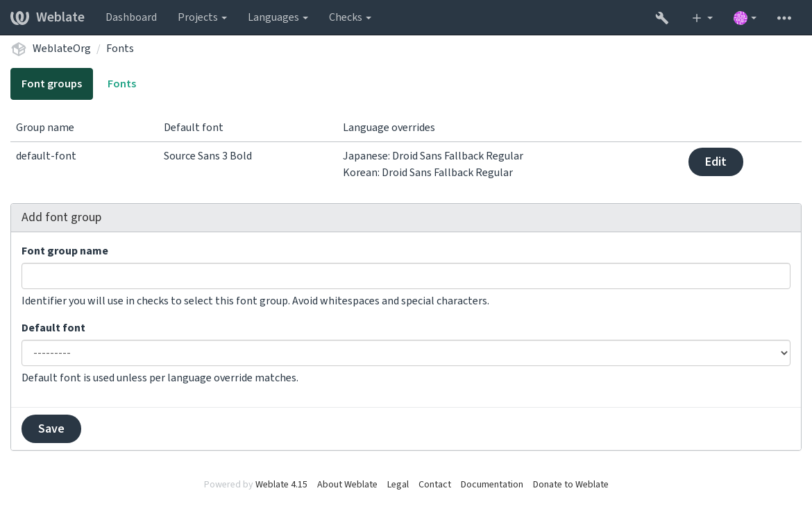This screenshot has height=511, width=812.
Task: Open the Fonts breadcrumb link
Action: point(120,48)
